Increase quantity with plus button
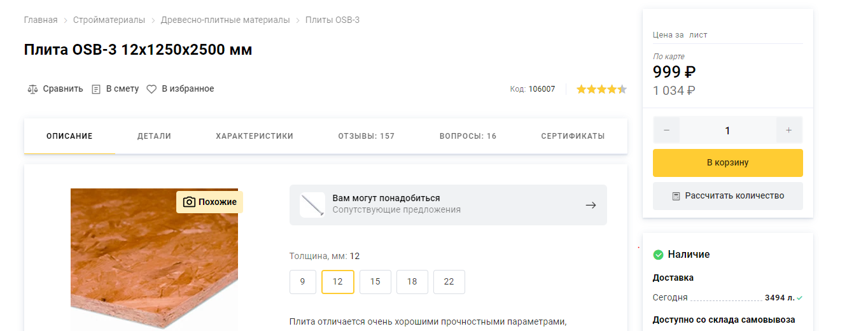Screen dimensions: 868x331 pyautogui.click(x=789, y=130)
